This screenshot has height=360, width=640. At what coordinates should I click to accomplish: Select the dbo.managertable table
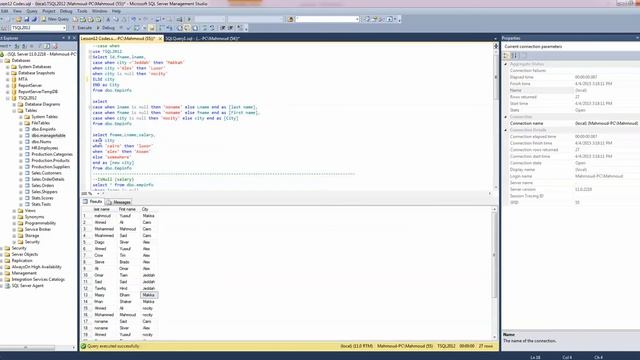point(48,136)
